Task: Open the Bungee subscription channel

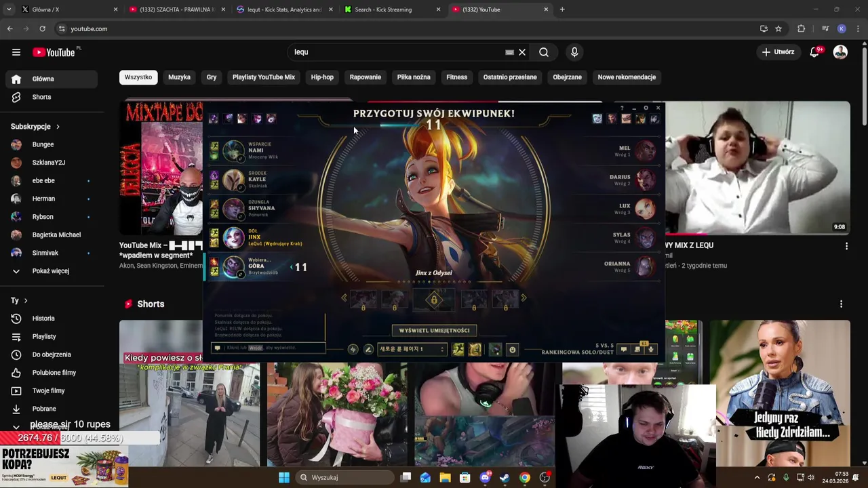Action: [52, 144]
